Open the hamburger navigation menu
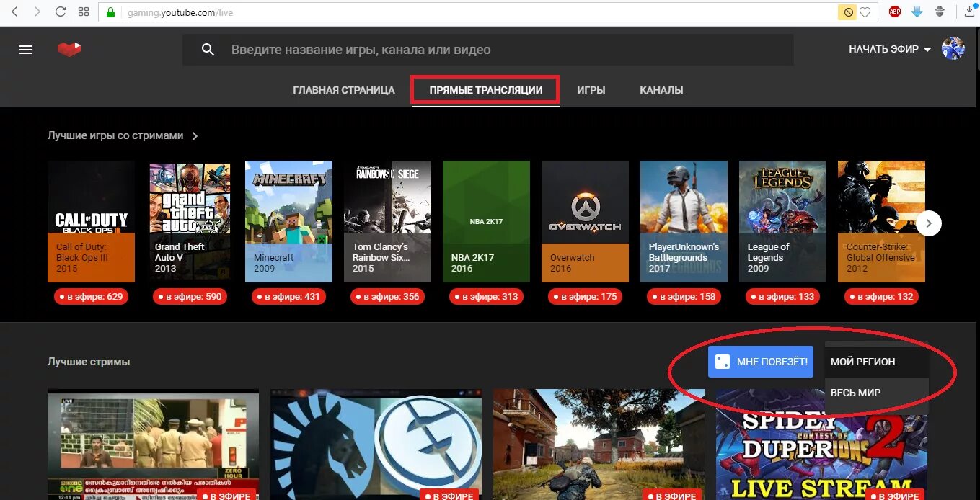This screenshot has width=980, height=500. click(26, 50)
